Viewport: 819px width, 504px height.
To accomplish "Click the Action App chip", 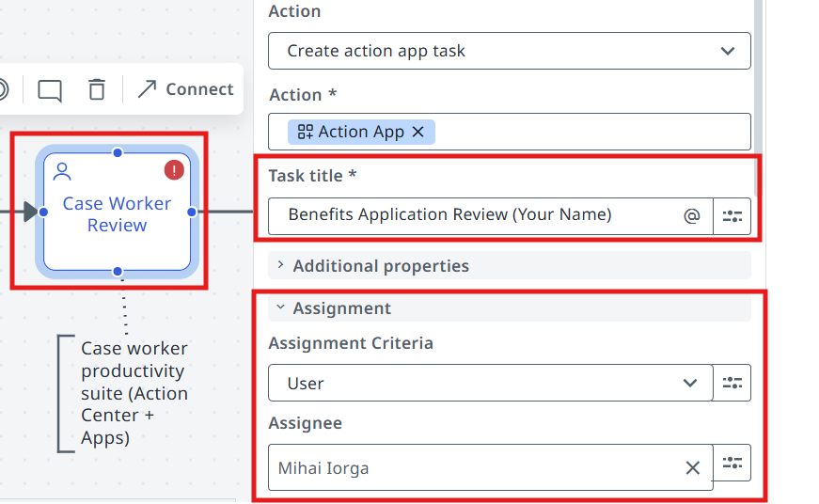I will pos(361,132).
